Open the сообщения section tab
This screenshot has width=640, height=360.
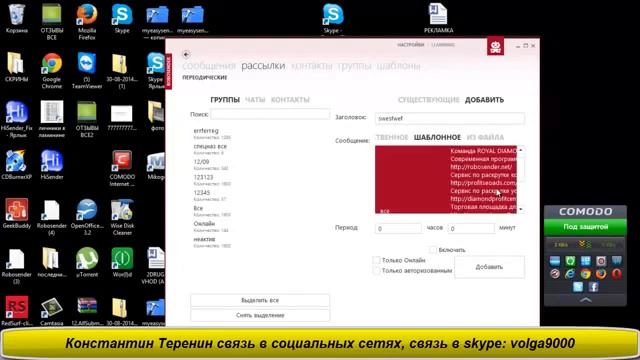[209, 66]
